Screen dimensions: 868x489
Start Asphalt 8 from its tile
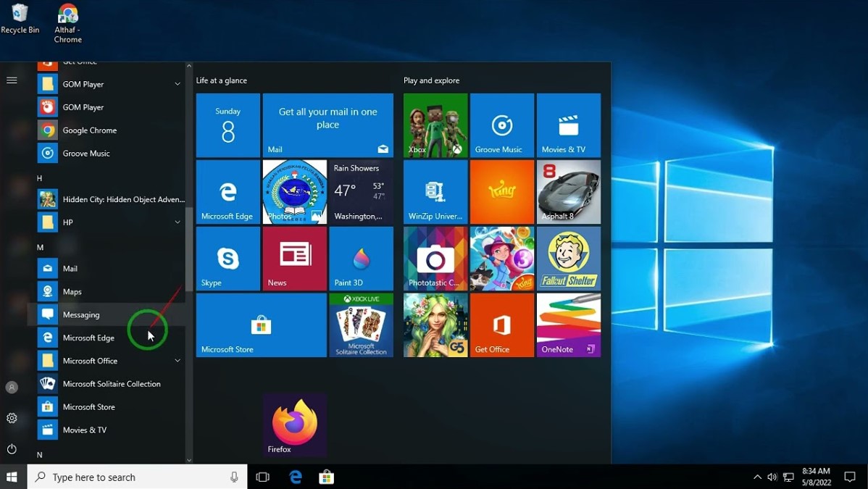coord(568,191)
